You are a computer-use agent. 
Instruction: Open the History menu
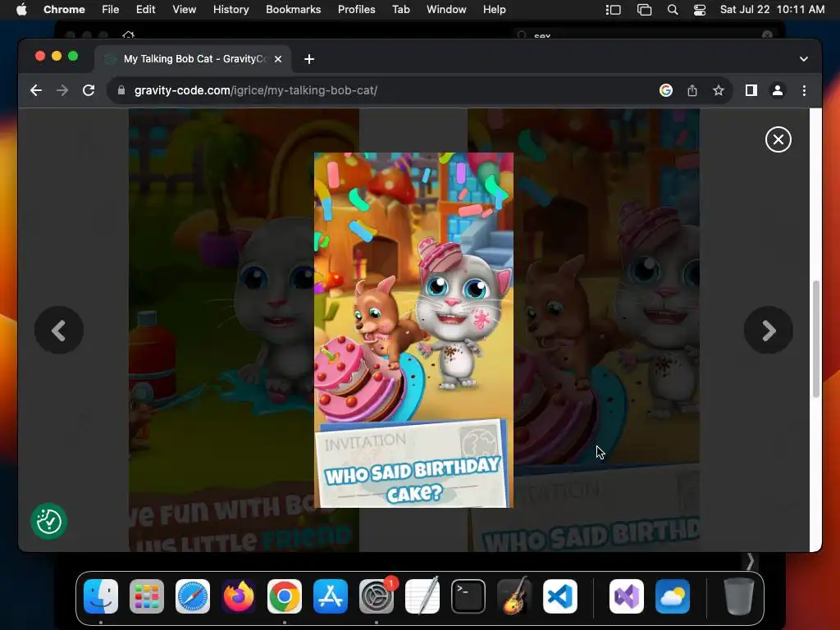pyautogui.click(x=231, y=10)
